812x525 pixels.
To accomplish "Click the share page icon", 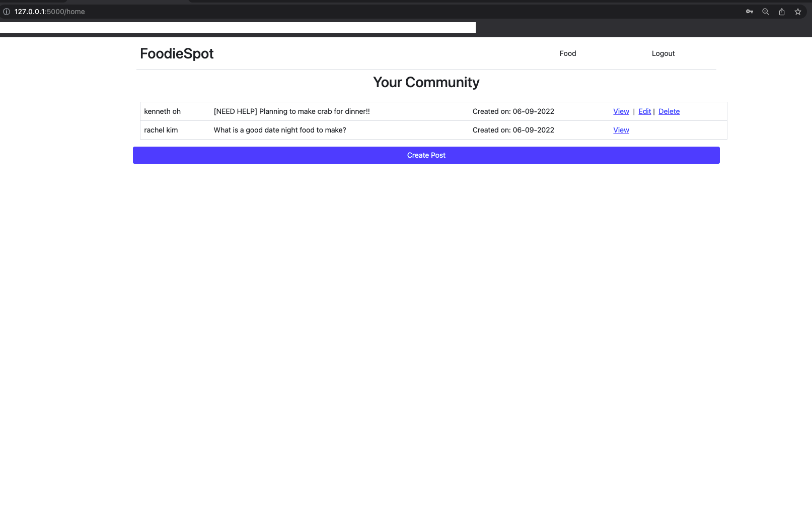I will 782,12.
